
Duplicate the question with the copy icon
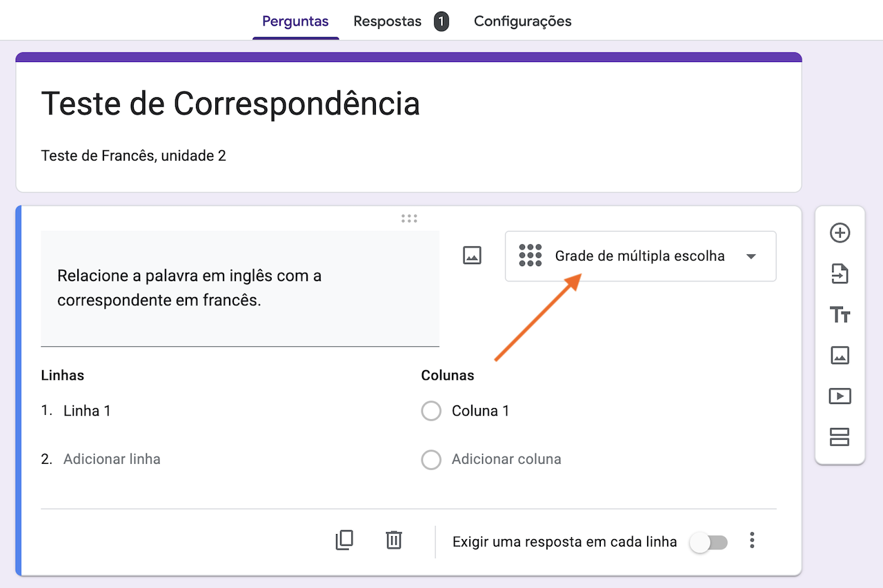pos(344,540)
